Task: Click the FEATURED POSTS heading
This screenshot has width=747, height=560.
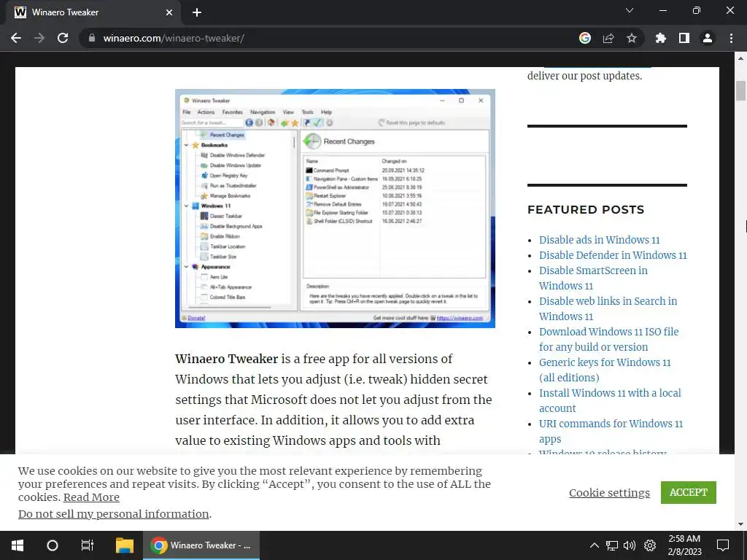Action: pos(586,209)
